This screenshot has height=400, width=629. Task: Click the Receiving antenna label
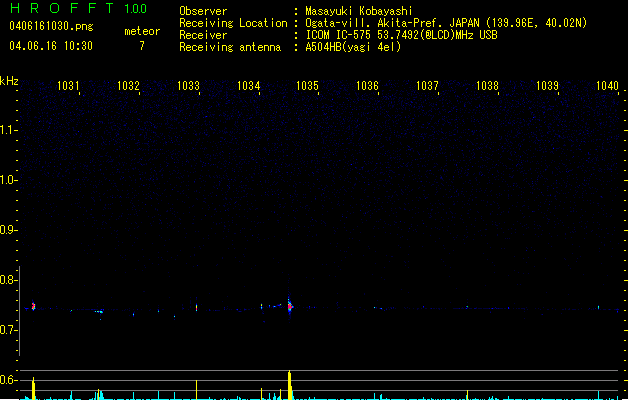(230, 47)
